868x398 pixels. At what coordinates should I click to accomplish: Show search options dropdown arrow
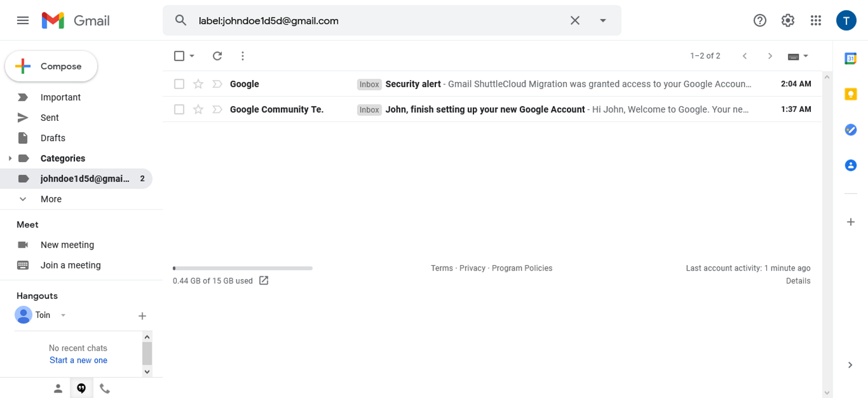click(603, 20)
